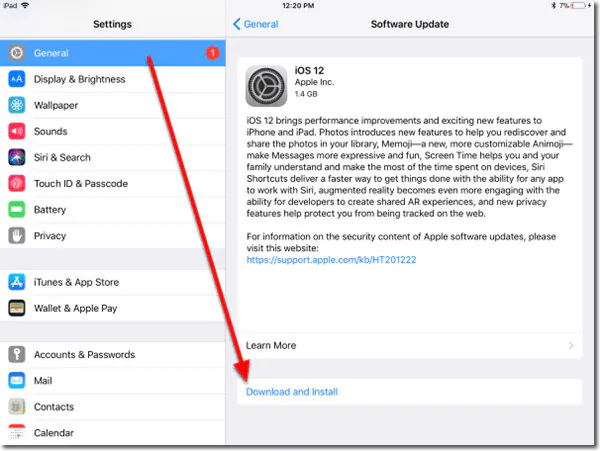The height and width of the screenshot is (451, 600).
Task: Open General settings gear icon
Action: tap(16, 53)
